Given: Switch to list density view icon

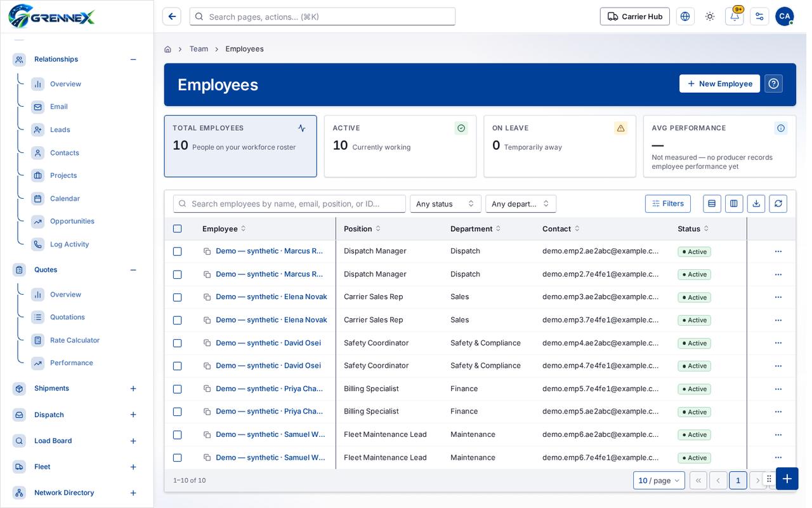Looking at the screenshot, I should click(x=712, y=204).
